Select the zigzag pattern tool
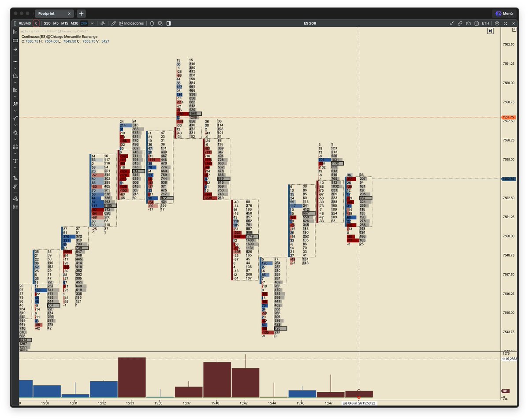 (15, 104)
